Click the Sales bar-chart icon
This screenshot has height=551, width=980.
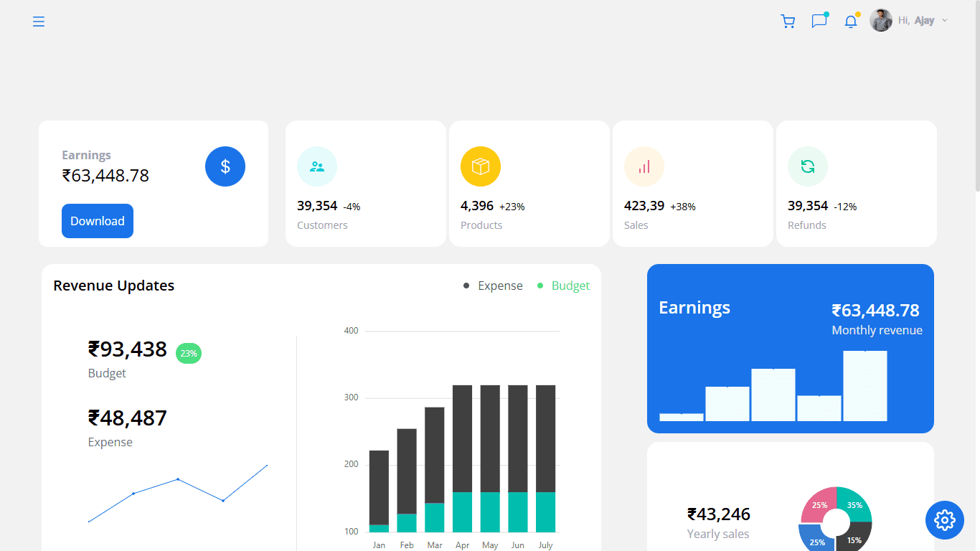tap(644, 166)
